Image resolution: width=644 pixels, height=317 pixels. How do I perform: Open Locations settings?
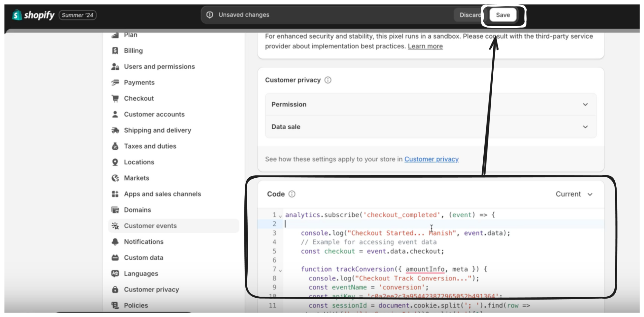[139, 162]
